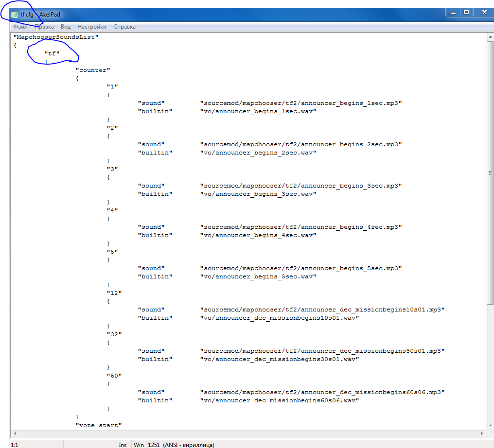This screenshot has width=494, height=448.
Task: Click the vo/announcer_begins_2sec.wav value
Action: pos(258,153)
